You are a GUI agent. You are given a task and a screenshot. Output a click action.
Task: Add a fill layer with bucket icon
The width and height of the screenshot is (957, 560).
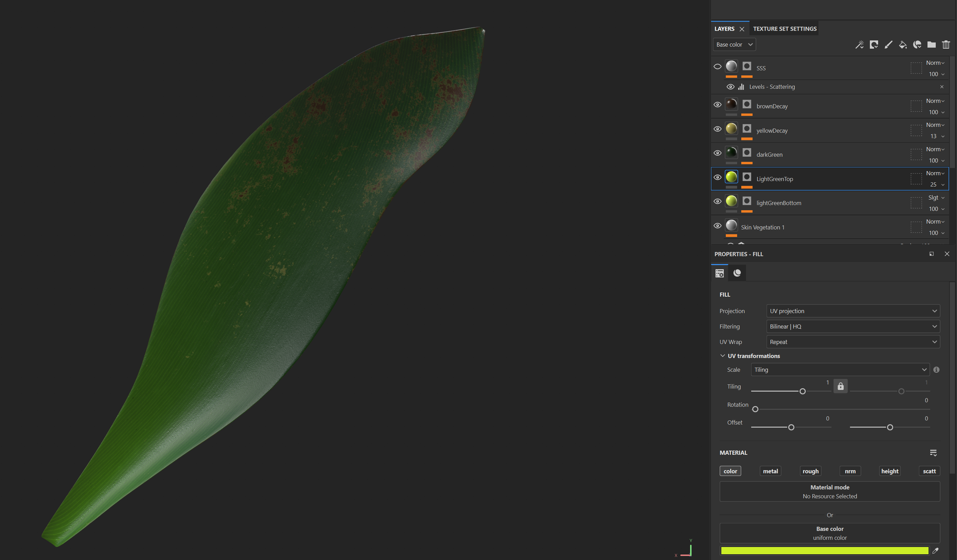[x=903, y=45]
